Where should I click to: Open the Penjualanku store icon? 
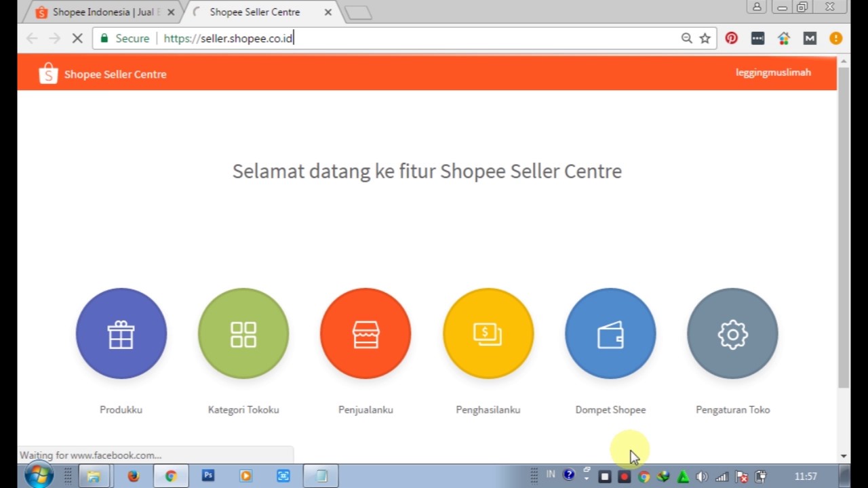coord(366,333)
